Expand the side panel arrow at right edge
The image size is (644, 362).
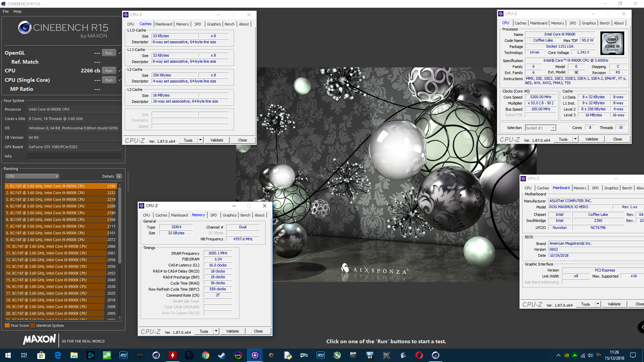[641, 327]
